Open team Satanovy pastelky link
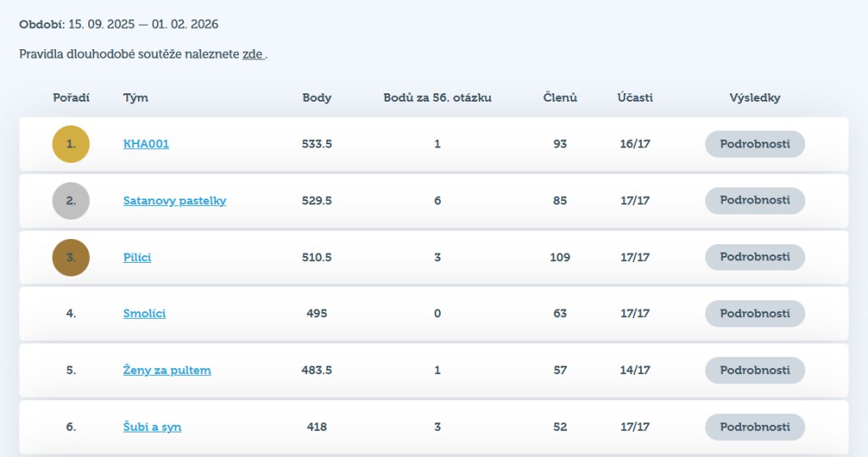868x457 pixels. pyautogui.click(x=175, y=201)
